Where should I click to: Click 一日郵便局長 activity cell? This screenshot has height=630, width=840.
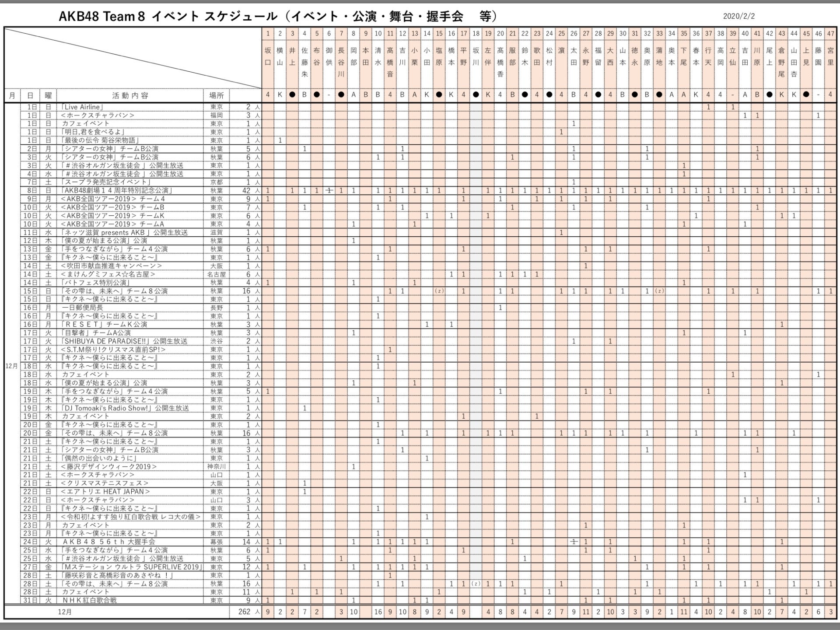(x=82, y=308)
